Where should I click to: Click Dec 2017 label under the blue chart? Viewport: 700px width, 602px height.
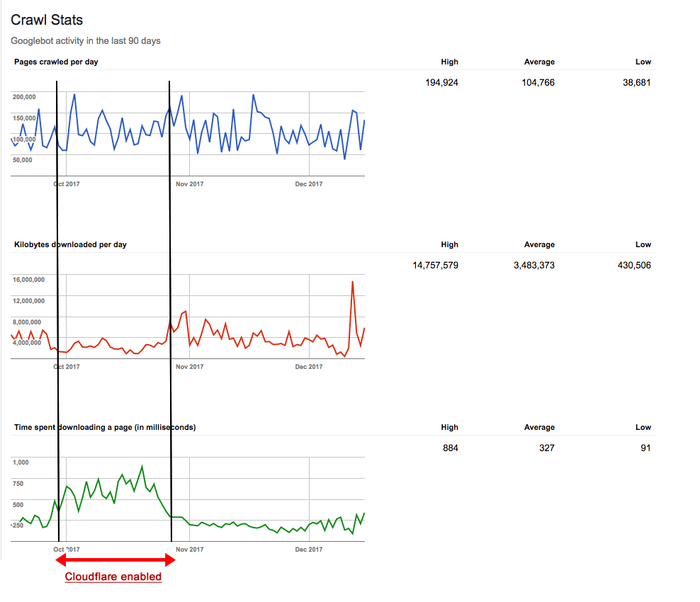point(309,184)
